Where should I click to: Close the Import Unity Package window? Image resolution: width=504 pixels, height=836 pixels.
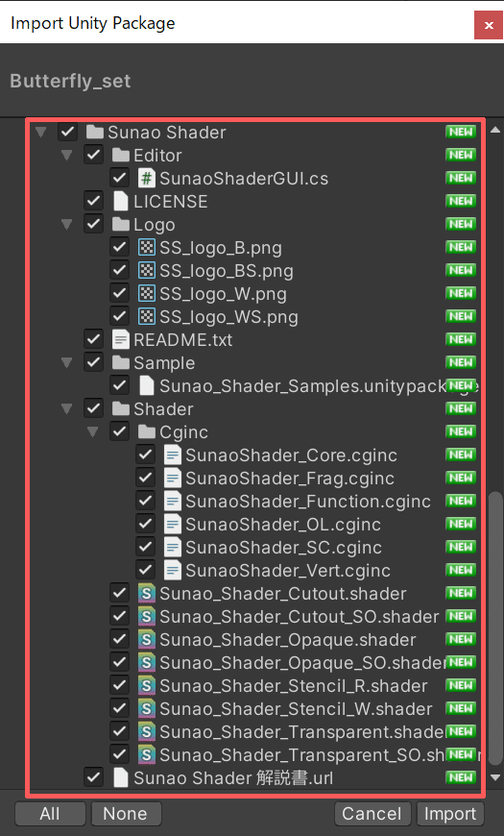coord(488,25)
